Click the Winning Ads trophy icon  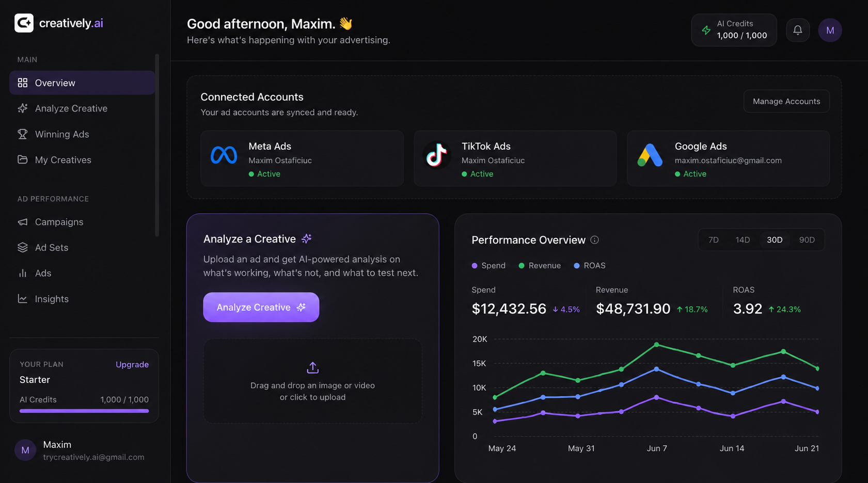(23, 134)
